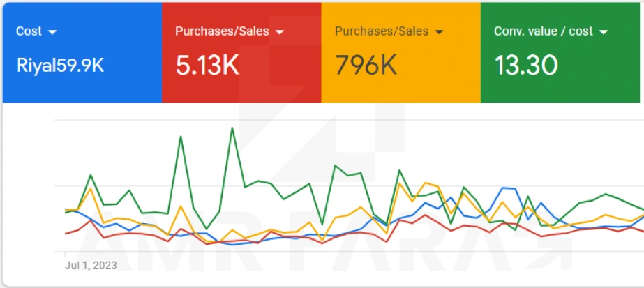
Task: Select the blue Cost scorecard value Riyal59.9K
Action: point(61,66)
